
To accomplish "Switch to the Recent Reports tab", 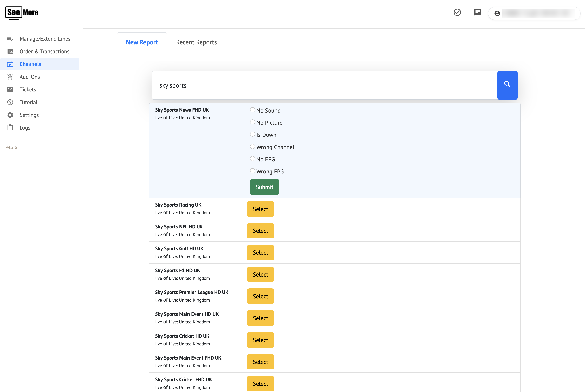I will coord(196,42).
